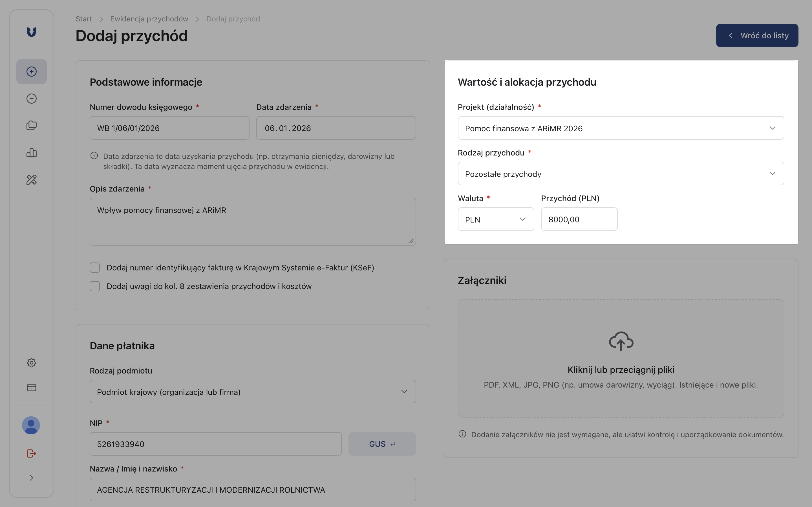Click the cloud upload attachments area

tap(621, 358)
